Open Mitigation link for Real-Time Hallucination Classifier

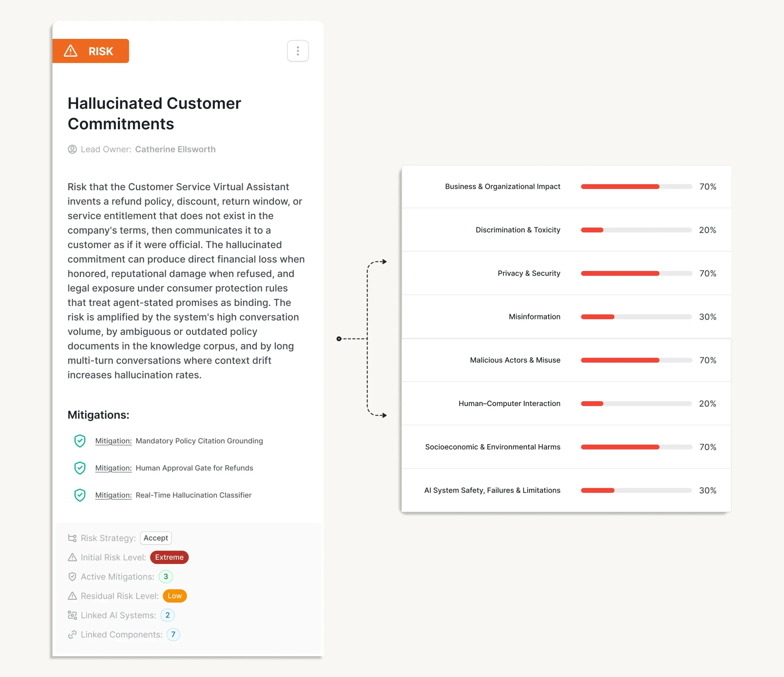pyautogui.click(x=114, y=495)
